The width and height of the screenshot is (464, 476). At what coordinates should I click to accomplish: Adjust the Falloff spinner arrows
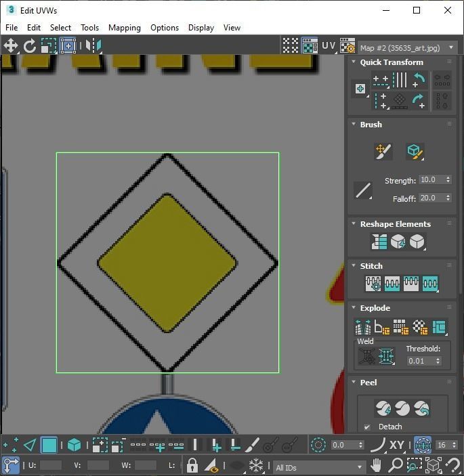pyautogui.click(x=448, y=198)
